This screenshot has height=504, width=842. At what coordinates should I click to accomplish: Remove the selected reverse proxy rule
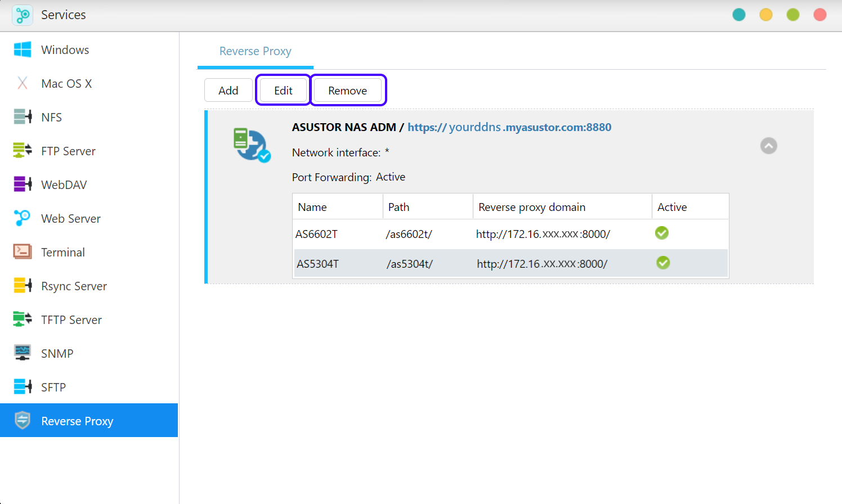coord(347,91)
